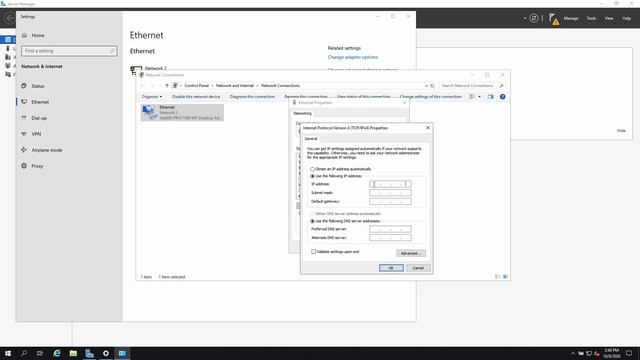The height and width of the screenshot is (360, 640).
Task: Open the notification center icon
Action: 629,353
